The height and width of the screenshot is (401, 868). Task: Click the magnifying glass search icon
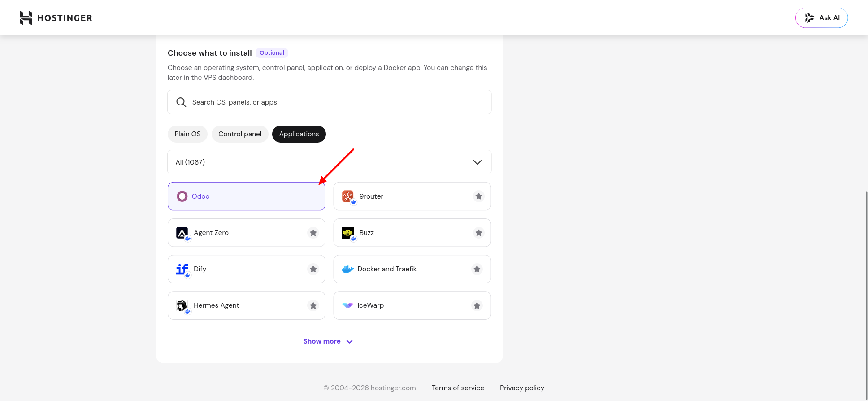point(181,102)
